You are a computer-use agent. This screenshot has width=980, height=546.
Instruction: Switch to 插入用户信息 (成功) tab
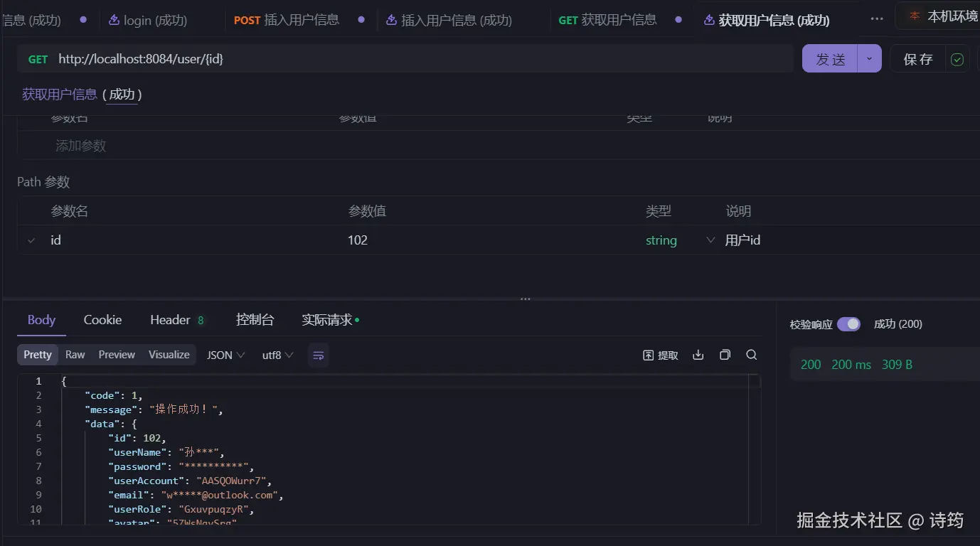[449, 20]
